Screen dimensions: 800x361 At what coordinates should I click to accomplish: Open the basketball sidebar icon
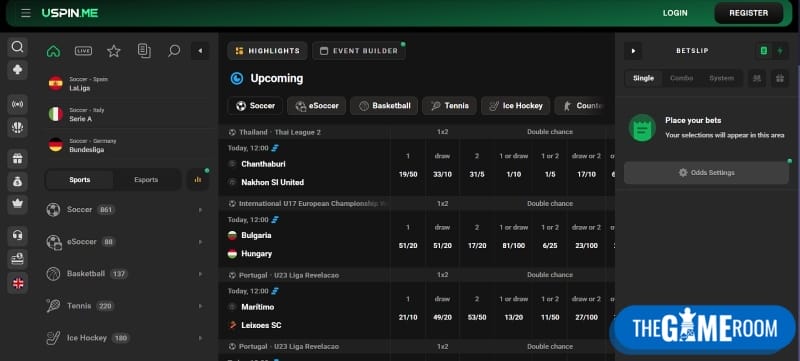pyautogui.click(x=17, y=126)
